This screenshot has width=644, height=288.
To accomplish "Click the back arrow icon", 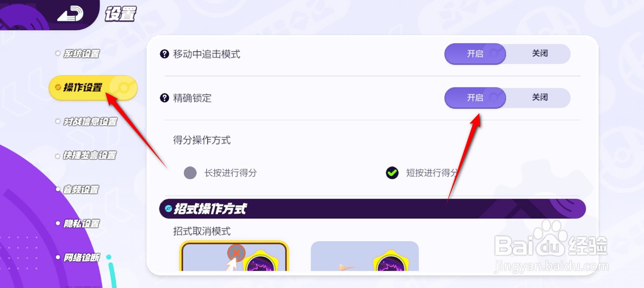I will point(70,14).
